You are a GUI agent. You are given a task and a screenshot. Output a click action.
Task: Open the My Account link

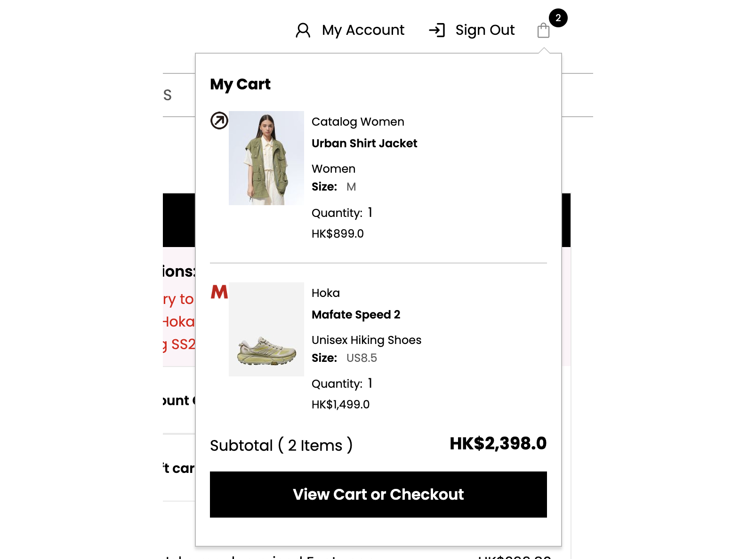click(x=363, y=30)
